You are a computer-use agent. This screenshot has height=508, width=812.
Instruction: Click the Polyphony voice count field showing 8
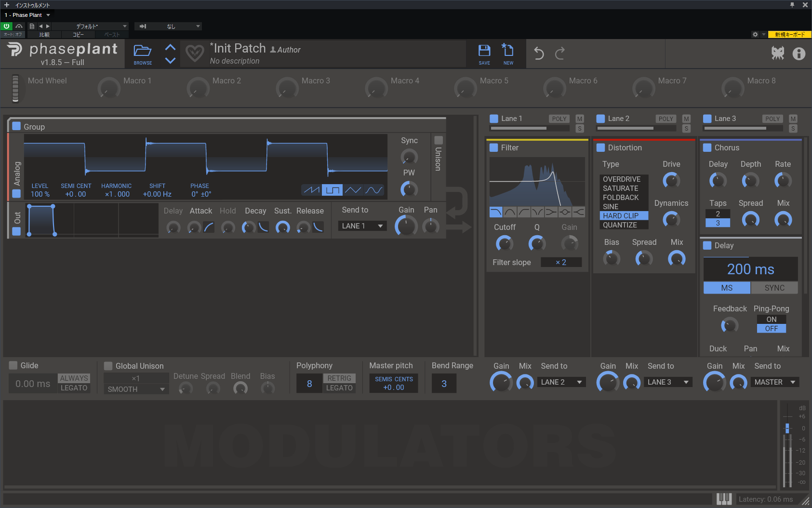[309, 384]
